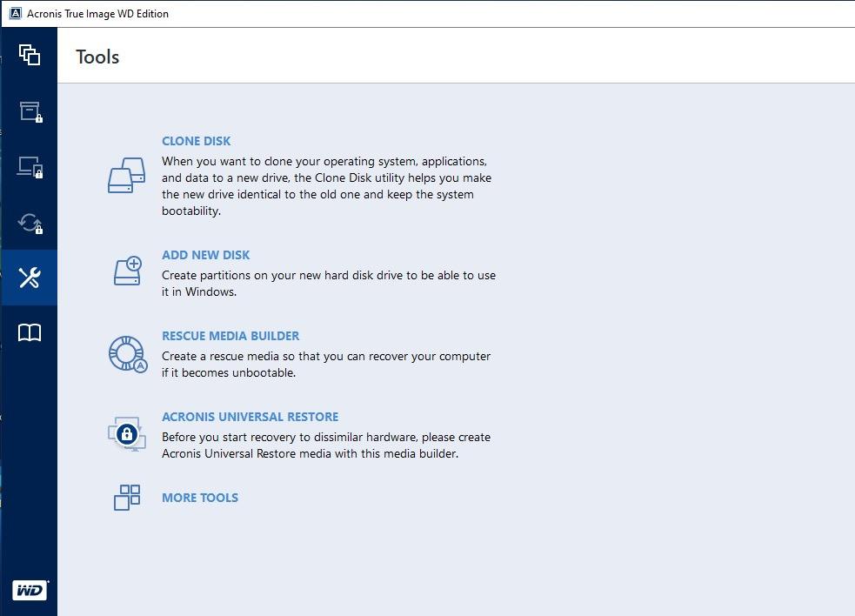Click the Acronis app icon in the title bar
Image resolution: width=855 pixels, height=616 pixels.
[x=16, y=13]
